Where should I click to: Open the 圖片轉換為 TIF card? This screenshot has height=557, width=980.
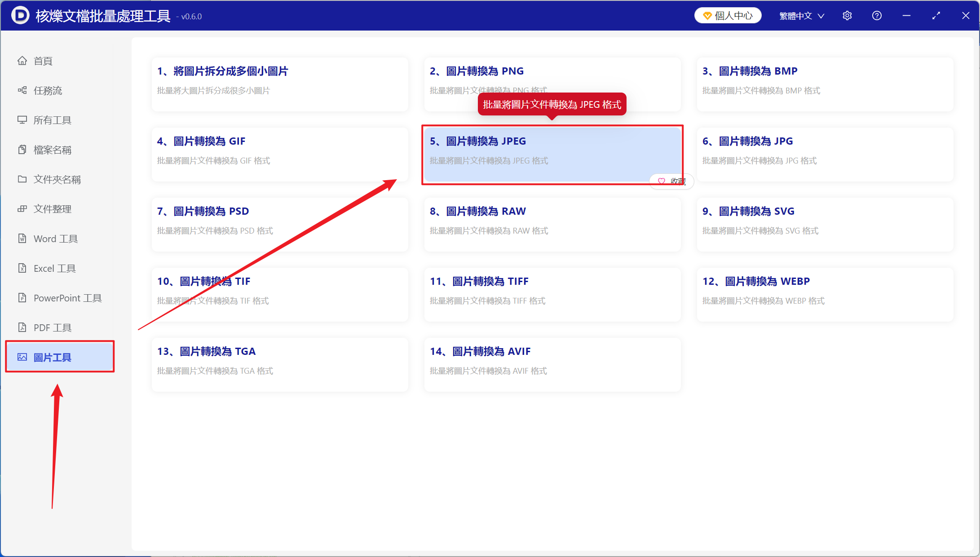(x=280, y=294)
